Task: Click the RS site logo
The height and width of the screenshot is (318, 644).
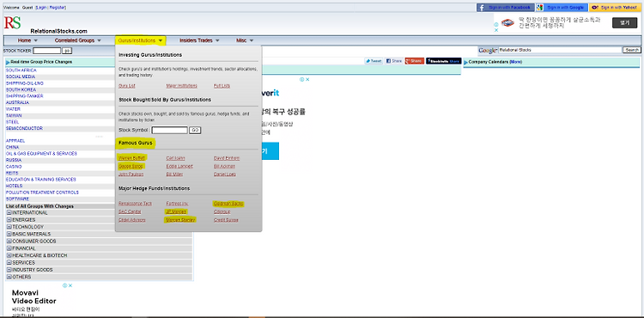Action: [x=13, y=22]
